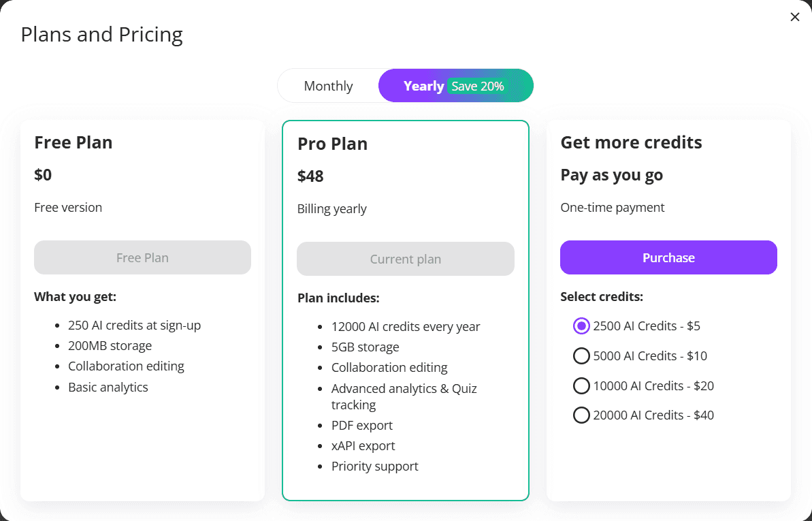Click the xAPI export feature item

pos(363,446)
